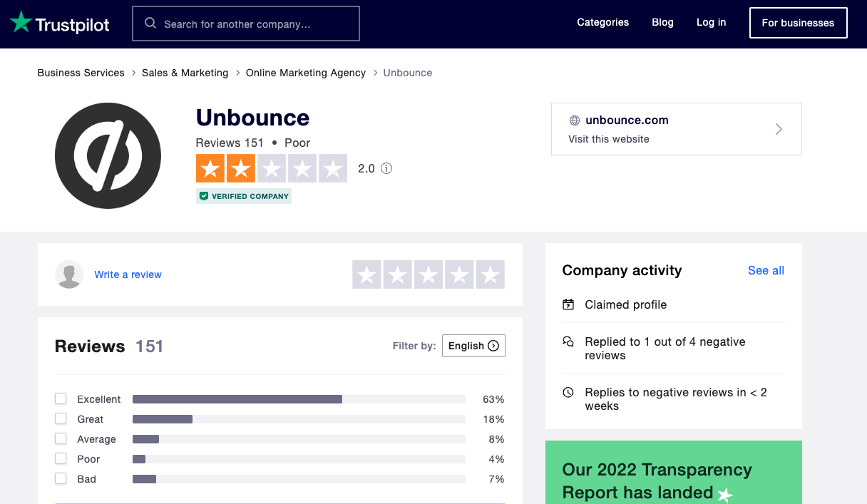Click the Filter by: label
The height and width of the screenshot is (504, 867).
click(x=414, y=346)
